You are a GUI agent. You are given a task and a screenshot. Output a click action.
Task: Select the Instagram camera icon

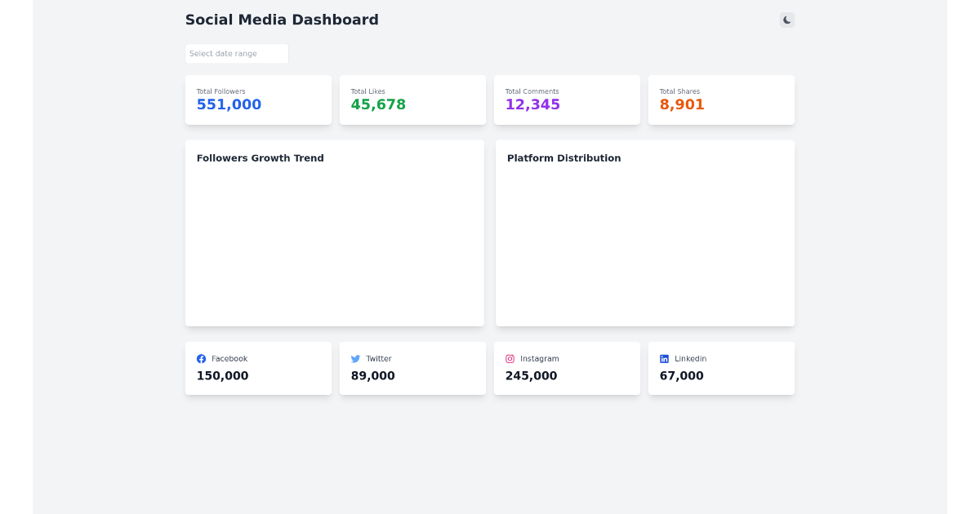click(510, 358)
